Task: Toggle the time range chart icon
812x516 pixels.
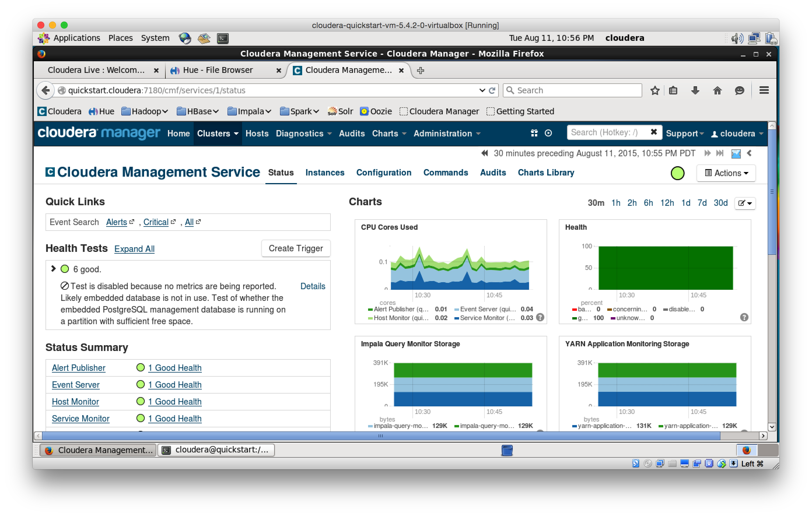Action: coord(736,154)
